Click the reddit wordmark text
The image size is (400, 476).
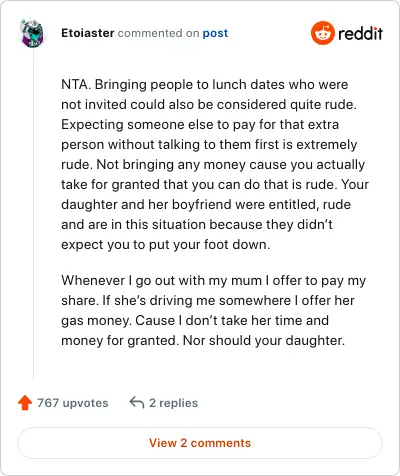pos(360,33)
